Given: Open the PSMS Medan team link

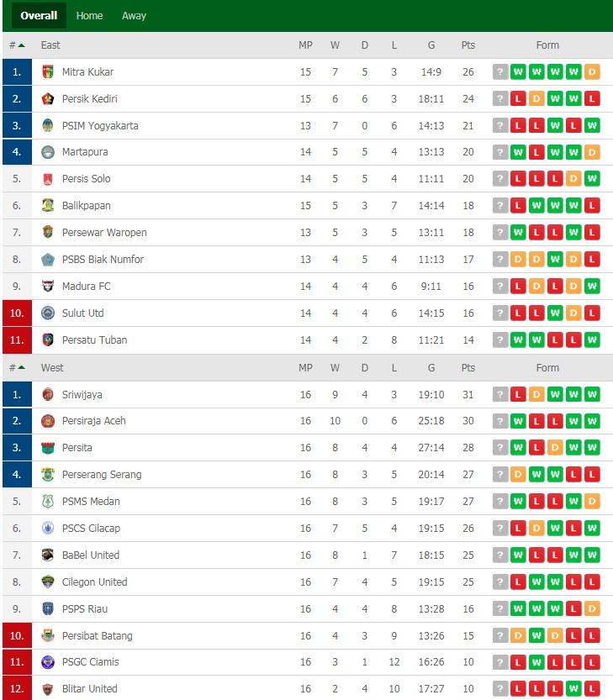Looking at the screenshot, I should click(x=91, y=502).
